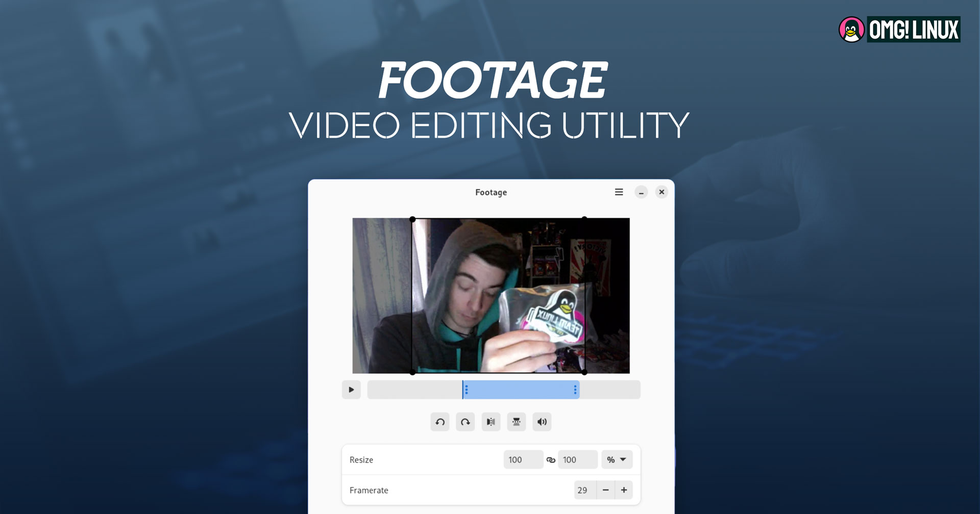Click the bottom-right crop handle
Image resolution: width=980 pixels, height=514 pixels.
(x=584, y=372)
